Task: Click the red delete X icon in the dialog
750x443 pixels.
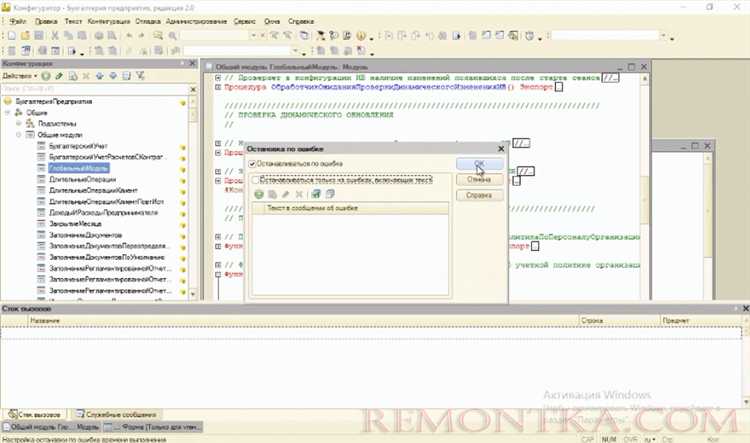Action: pos(297,193)
